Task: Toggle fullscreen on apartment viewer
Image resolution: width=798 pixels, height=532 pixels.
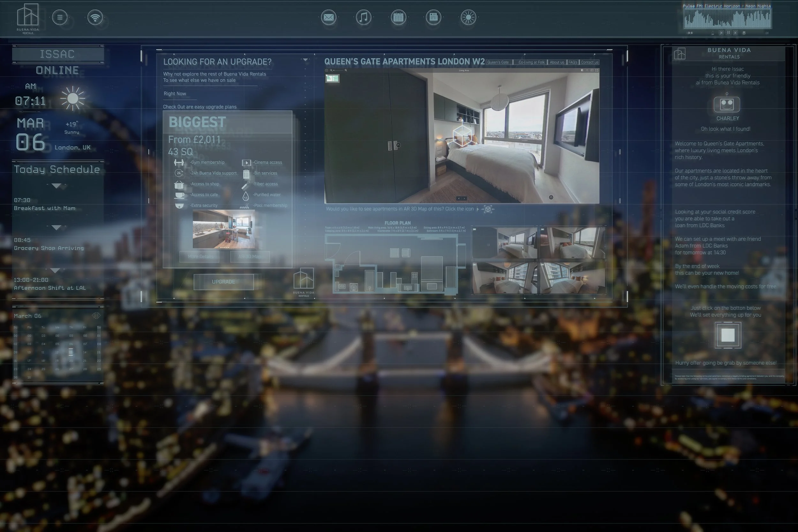Action: [597, 70]
